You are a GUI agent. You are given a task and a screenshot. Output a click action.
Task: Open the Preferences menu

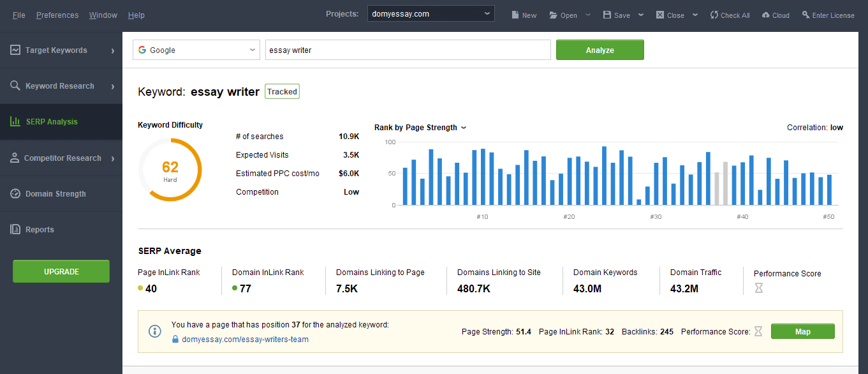click(x=57, y=15)
